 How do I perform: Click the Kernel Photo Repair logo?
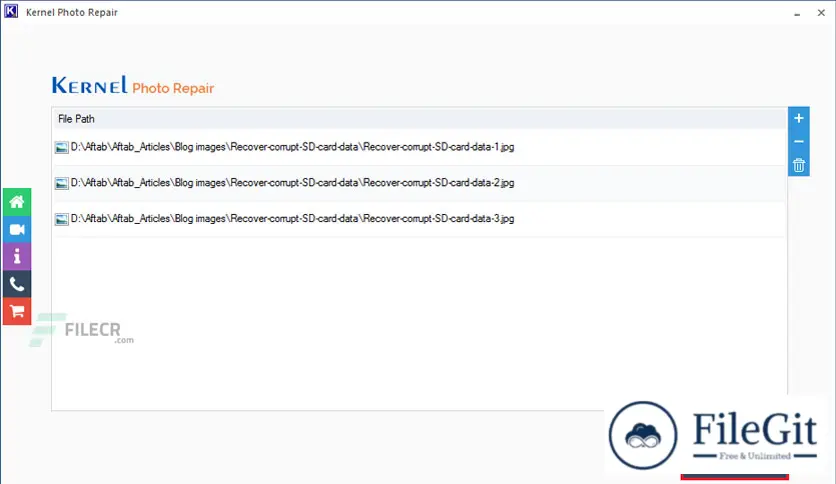[133, 86]
